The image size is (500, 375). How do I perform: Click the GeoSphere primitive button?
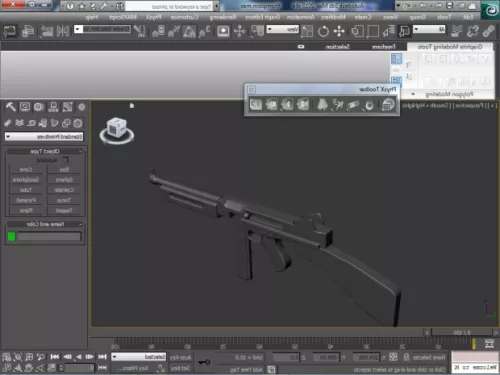pos(26,180)
